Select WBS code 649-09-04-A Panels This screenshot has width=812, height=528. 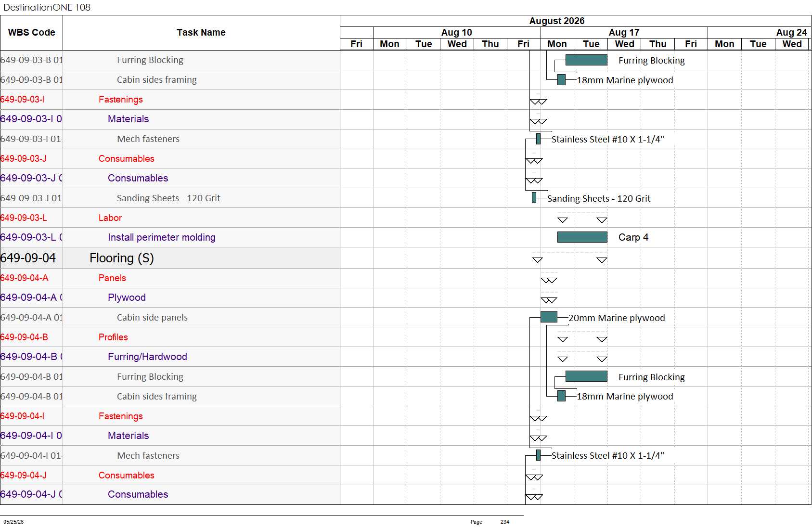click(x=24, y=278)
